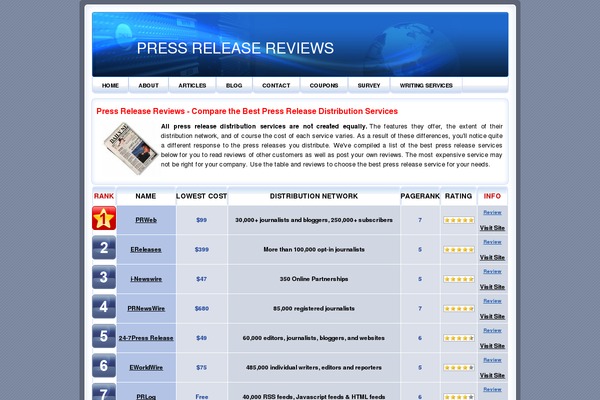
Task: Click the star rating for EWorldWire
Action: coord(459,367)
